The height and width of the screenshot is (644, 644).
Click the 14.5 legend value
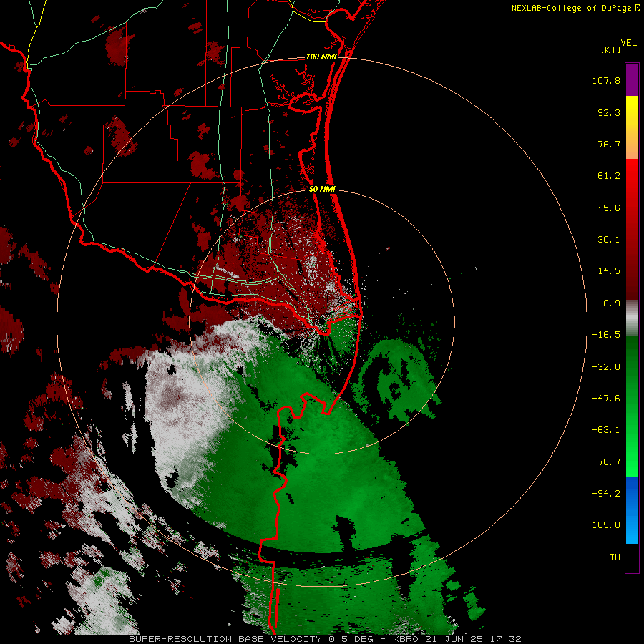[609, 271]
